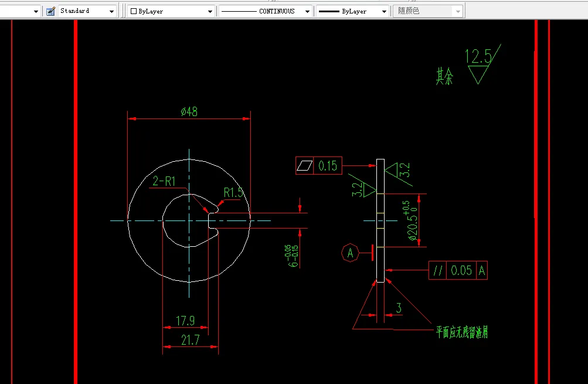
Task: Open the text style manager icon
Action: 50,11
